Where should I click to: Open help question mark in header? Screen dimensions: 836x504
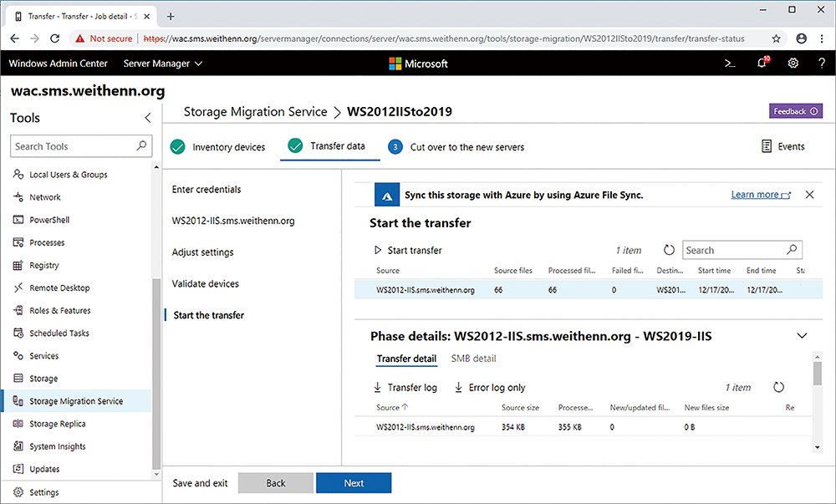(822, 64)
